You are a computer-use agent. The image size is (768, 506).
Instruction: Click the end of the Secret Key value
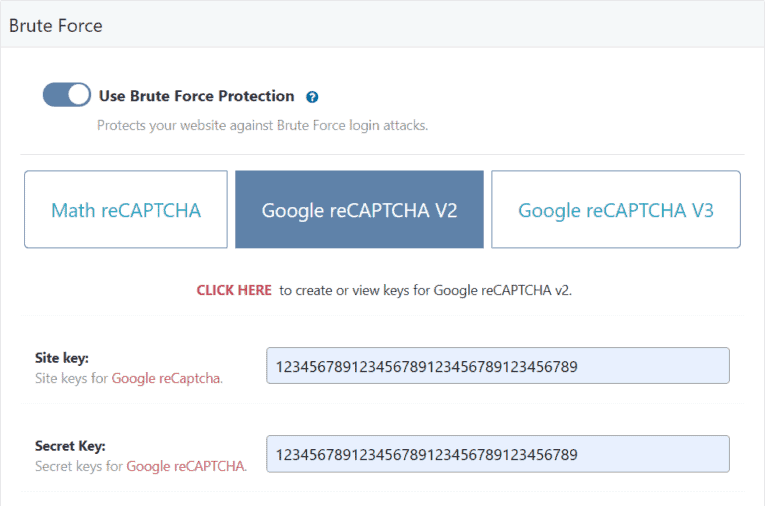tap(578, 455)
